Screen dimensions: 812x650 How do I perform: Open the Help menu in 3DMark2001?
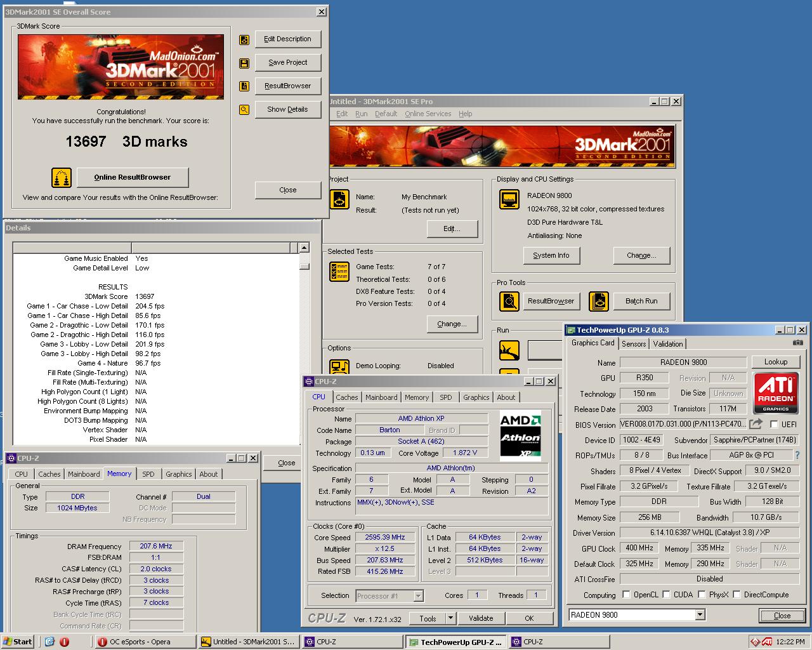[x=466, y=114]
